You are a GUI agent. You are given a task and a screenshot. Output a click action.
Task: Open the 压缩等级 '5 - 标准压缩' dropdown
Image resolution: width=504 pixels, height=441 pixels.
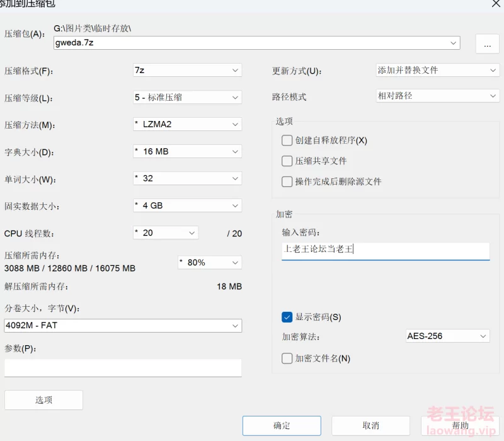(187, 97)
